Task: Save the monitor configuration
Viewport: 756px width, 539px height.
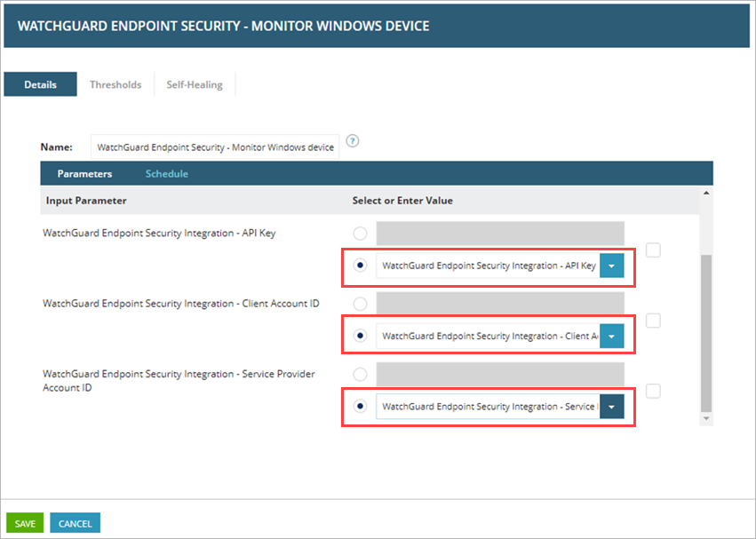Action: click(24, 523)
